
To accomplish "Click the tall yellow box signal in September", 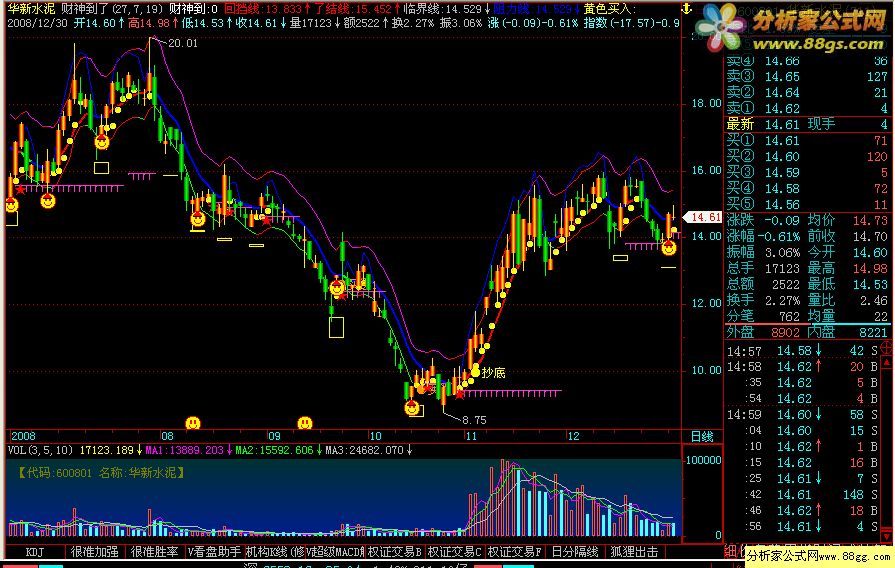I will click(336, 328).
